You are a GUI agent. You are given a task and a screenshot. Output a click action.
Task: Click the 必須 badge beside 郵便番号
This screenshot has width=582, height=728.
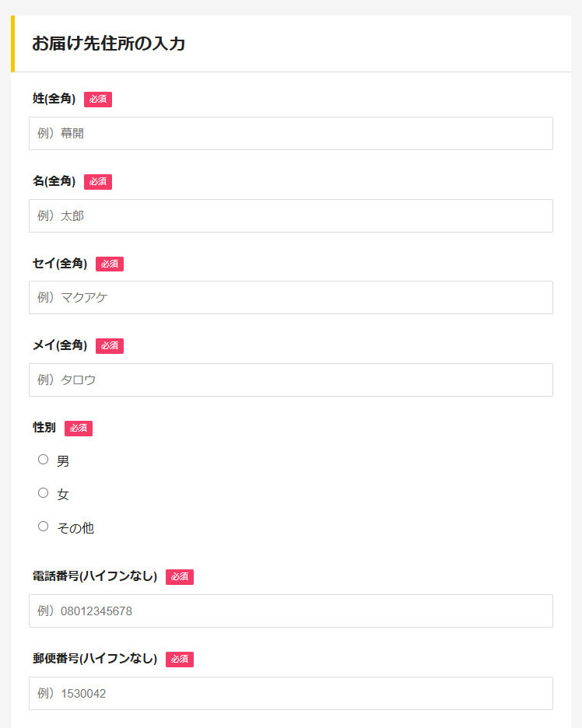[x=180, y=659]
